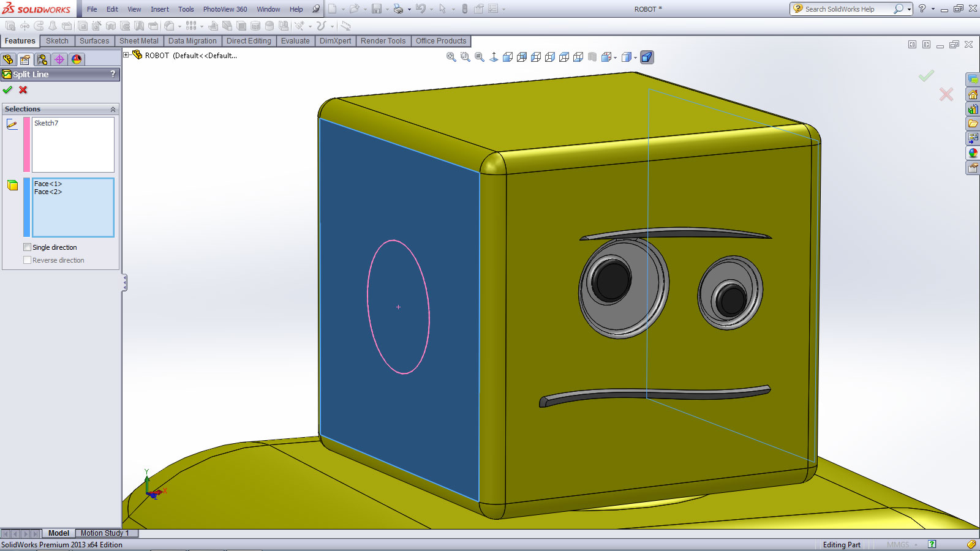Open the Design Library task pane
The image size is (980, 551).
973,109
